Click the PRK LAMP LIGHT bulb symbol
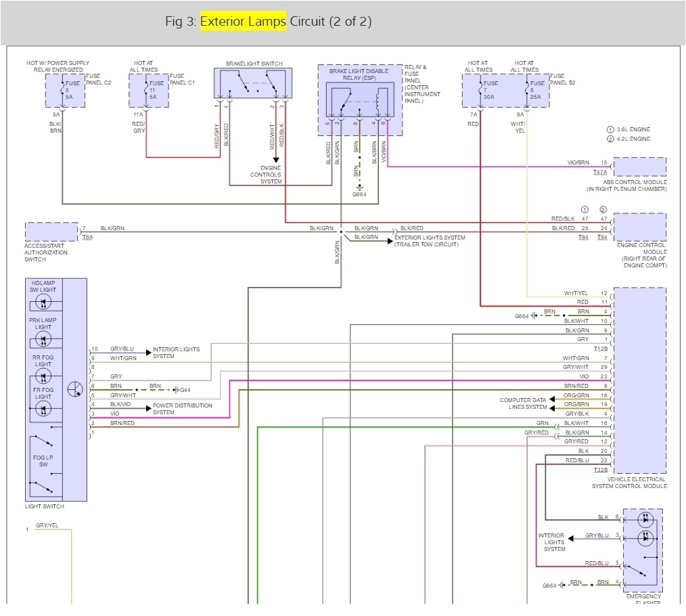686x616 pixels. [x=43, y=339]
